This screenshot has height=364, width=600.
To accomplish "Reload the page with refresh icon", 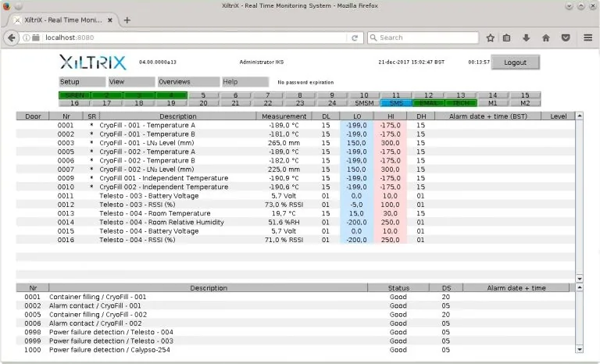I will point(355,38).
